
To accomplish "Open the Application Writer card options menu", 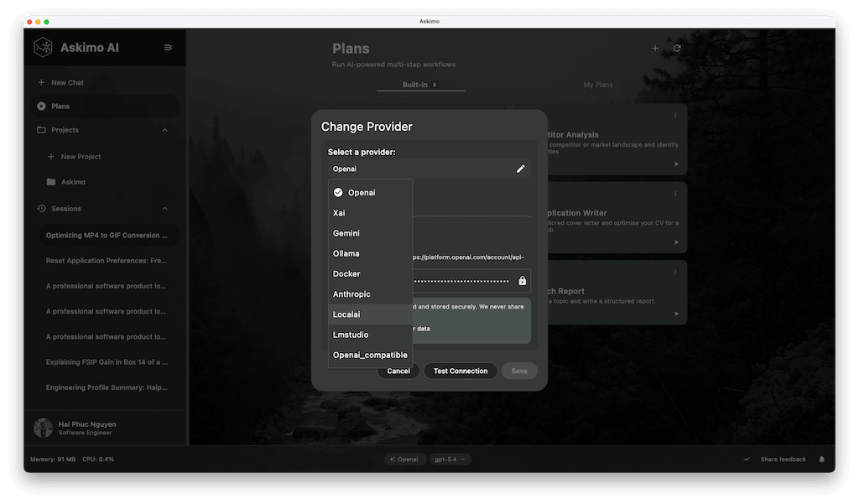I will click(x=675, y=194).
